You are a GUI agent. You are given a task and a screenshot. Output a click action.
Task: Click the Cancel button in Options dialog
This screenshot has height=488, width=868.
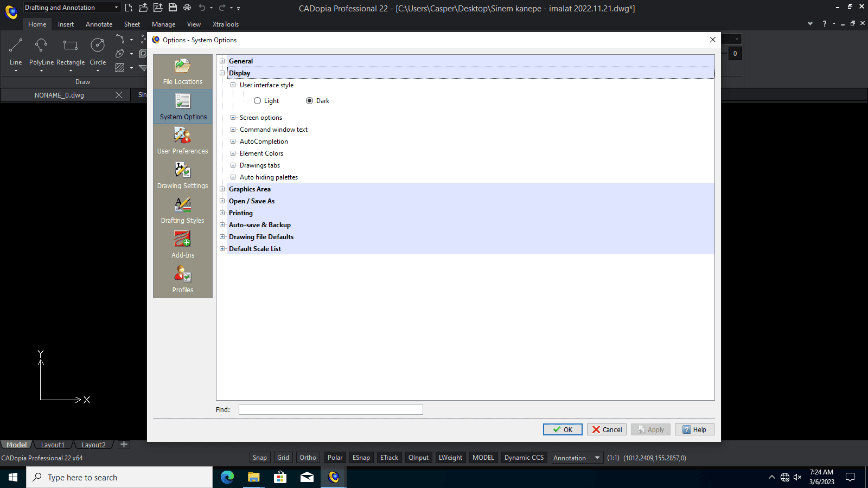click(x=607, y=429)
